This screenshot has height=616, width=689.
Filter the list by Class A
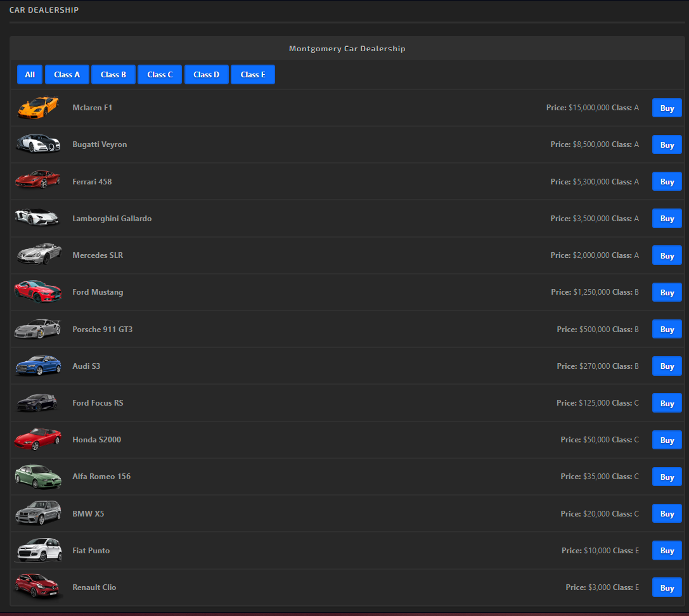tap(67, 74)
